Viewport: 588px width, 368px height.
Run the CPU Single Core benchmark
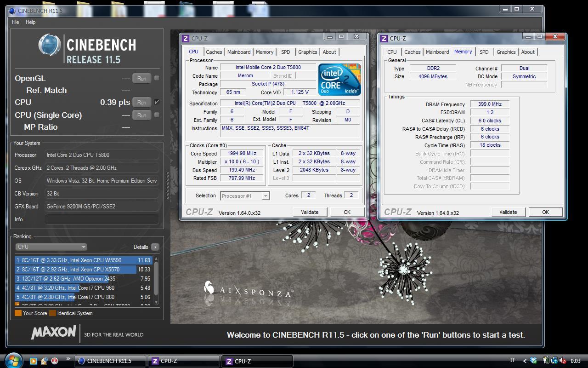[x=141, y=115]
